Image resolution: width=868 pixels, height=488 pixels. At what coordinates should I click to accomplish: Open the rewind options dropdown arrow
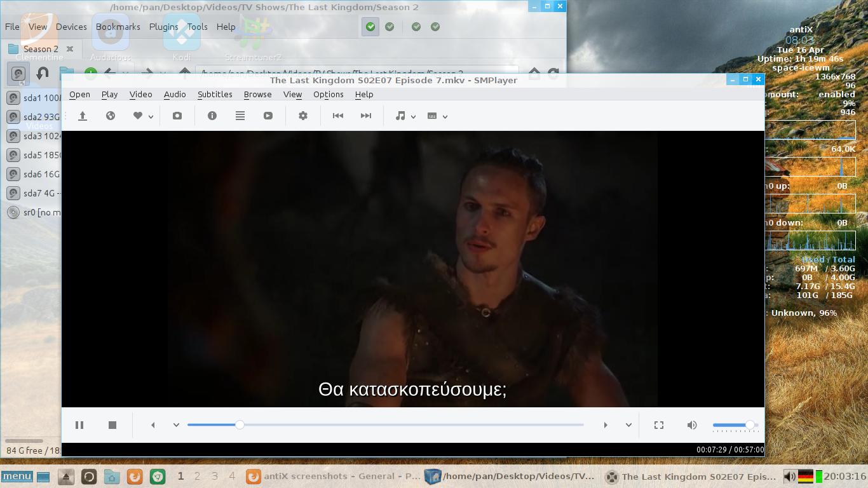(x=176, y=425)
